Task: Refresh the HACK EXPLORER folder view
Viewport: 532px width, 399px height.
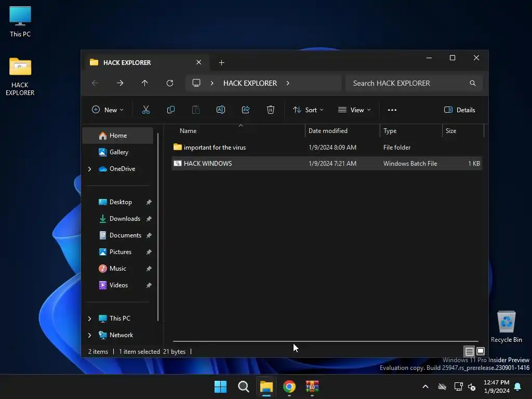Action: 170,83
